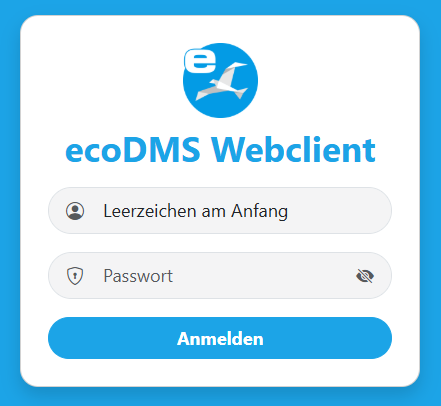The width and height of the screenshot is (441, 406).
Task: Place cursor after the word 'Anfang'
Action: 289,211
